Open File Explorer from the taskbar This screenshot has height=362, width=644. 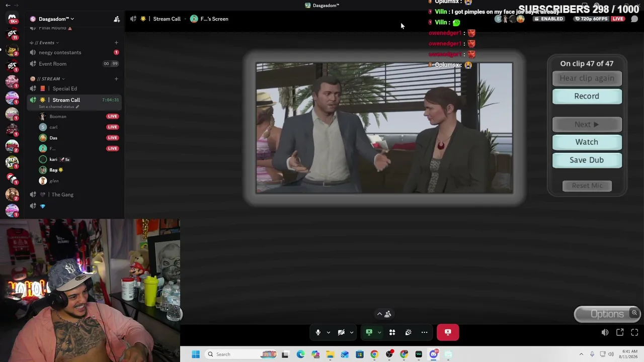point(330,354)
